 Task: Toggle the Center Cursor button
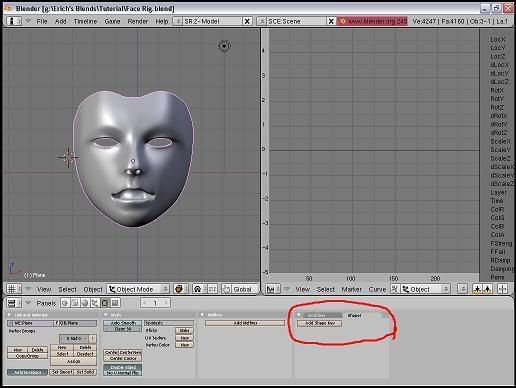pyautogui.click(x=123, y=358)
